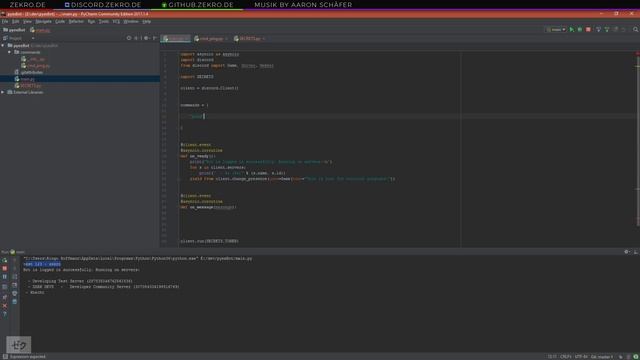Click the VCS commit changes icon
Screen dimensions: 640x360
[x=607, y=29]
